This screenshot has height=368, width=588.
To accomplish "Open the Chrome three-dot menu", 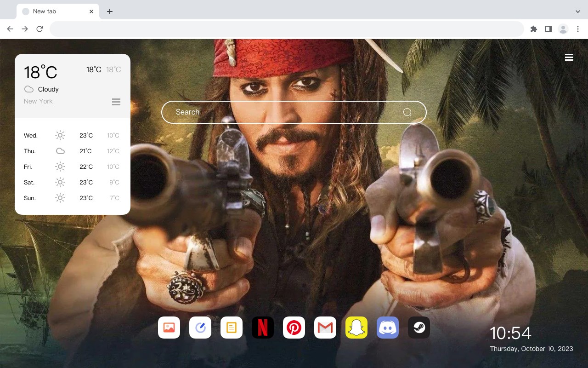I will tap(578, 29).
